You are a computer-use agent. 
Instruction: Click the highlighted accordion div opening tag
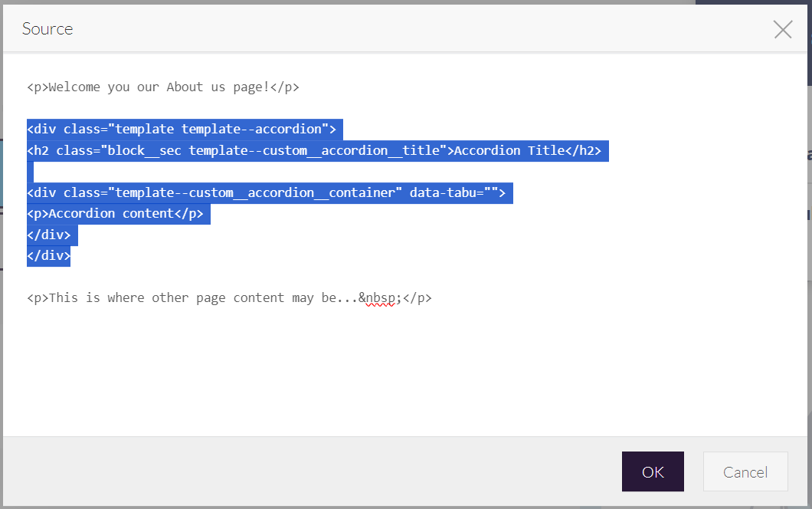click(182, 128)
